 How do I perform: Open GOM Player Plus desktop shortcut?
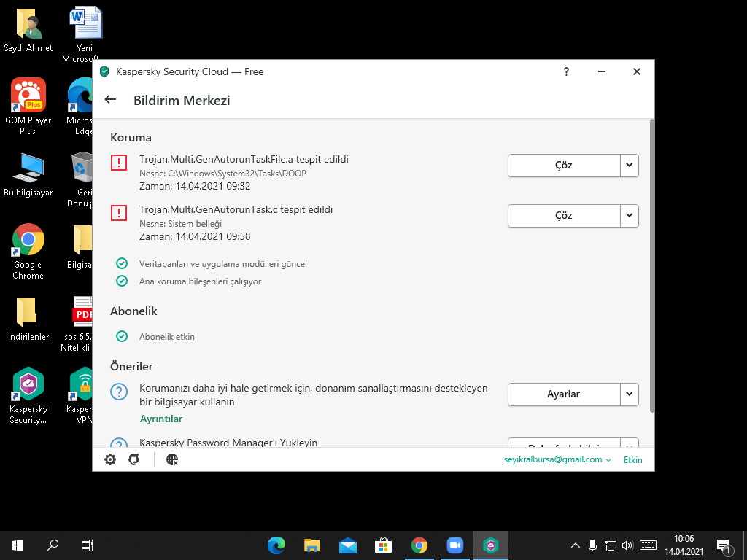28,106
